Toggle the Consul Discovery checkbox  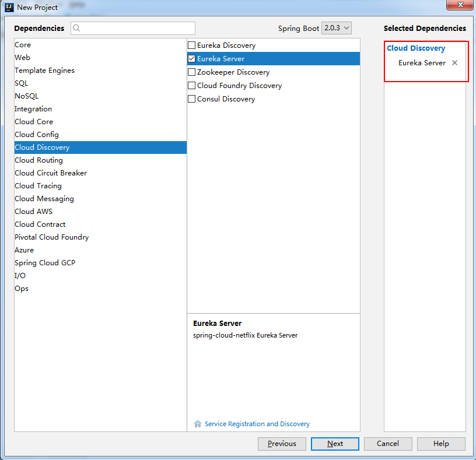point(191,99)
